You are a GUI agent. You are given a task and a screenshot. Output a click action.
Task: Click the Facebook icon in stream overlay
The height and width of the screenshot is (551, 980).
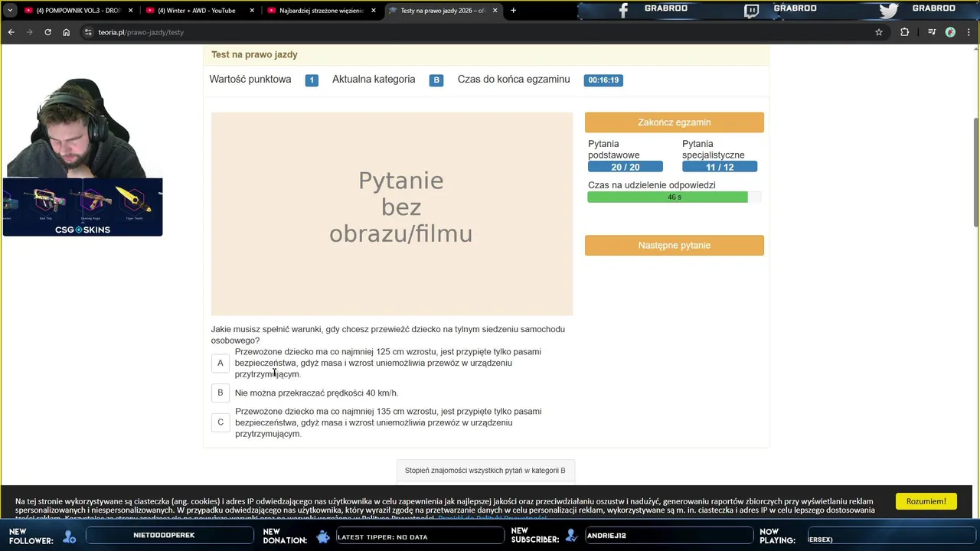point(622,10)
